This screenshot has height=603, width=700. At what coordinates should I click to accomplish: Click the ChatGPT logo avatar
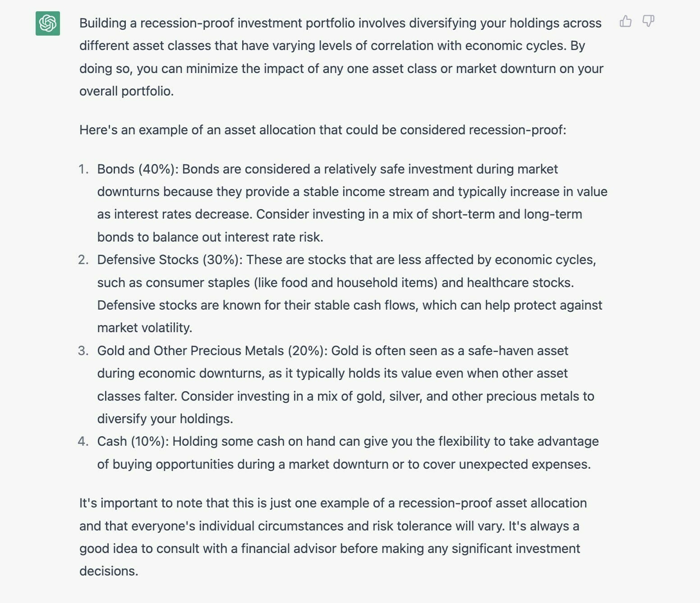click(48, 23)
